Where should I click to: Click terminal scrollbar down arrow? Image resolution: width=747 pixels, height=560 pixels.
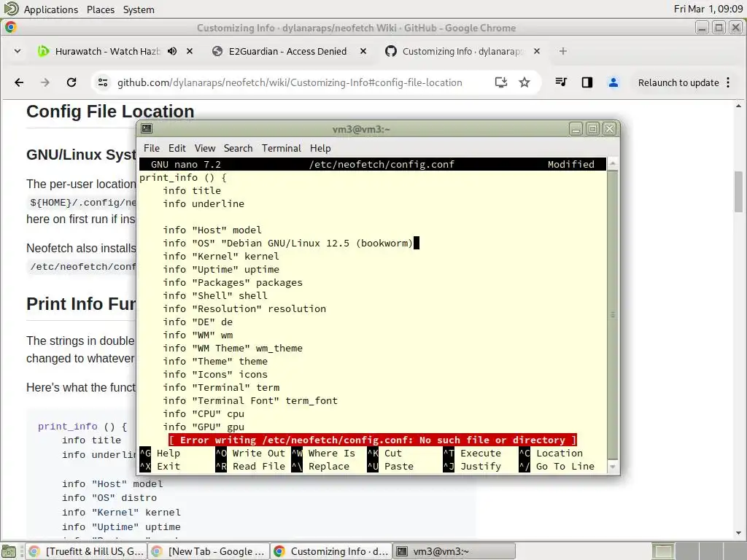(613, 467)
